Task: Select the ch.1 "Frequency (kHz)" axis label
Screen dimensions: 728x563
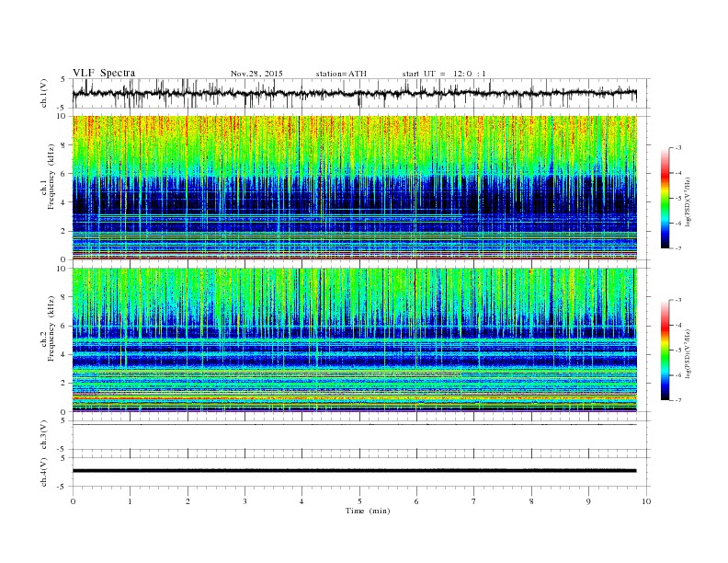Action: tap(51, 177)
